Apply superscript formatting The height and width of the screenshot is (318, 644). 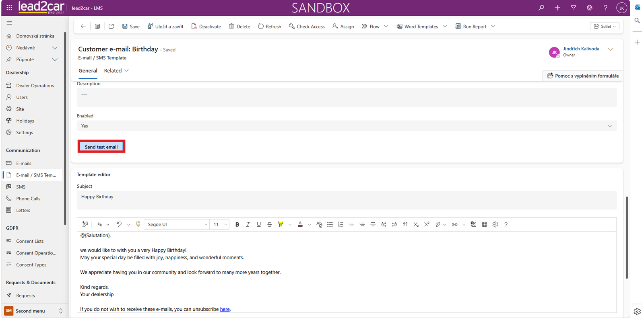point(427,224)
